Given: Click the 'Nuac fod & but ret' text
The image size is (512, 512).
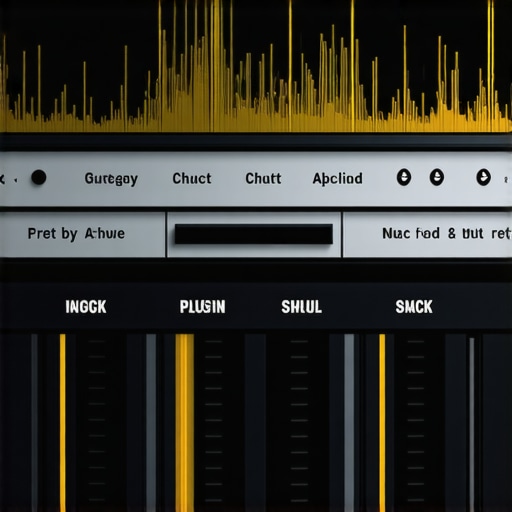Looking at the screenshot, I should (447, 233).
